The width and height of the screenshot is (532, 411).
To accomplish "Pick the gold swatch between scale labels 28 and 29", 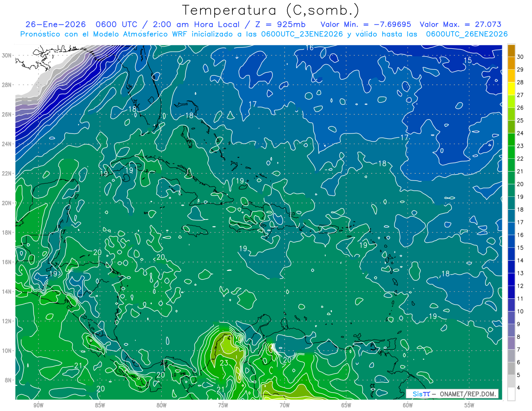I will pos(511,76).
